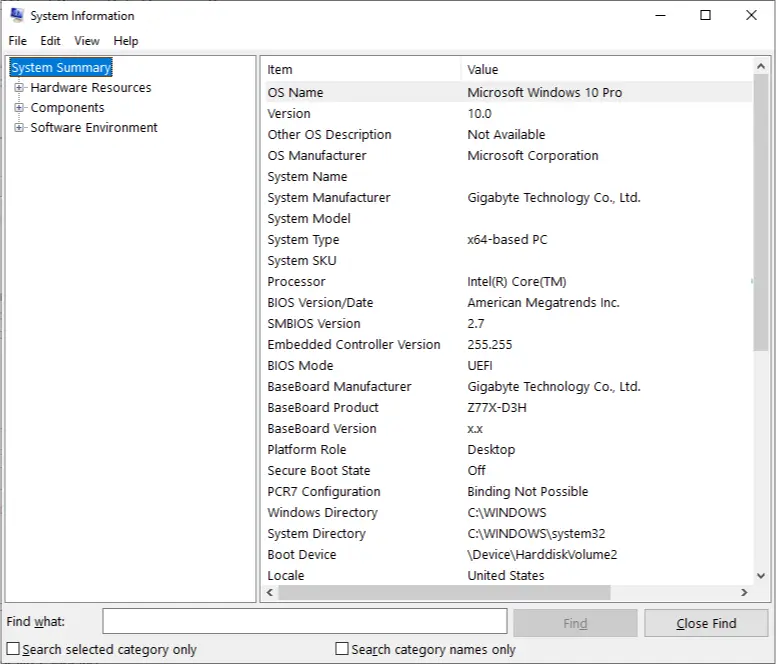Select Software Environment tree item

(94, 128)
